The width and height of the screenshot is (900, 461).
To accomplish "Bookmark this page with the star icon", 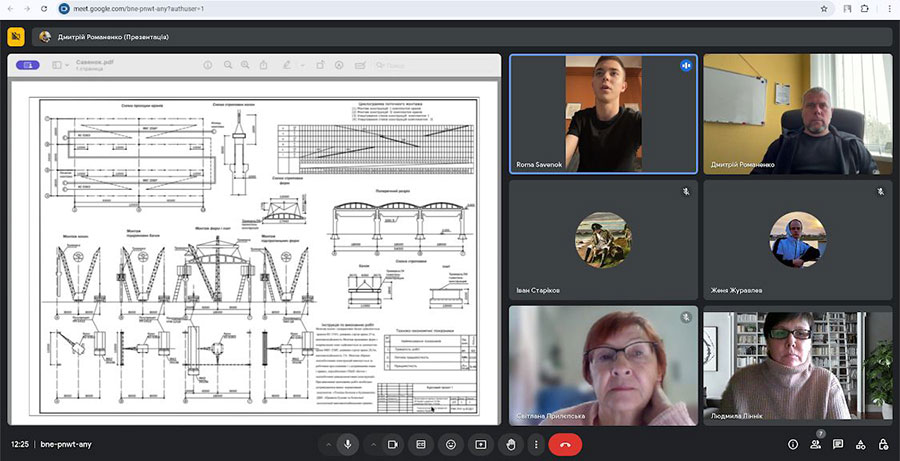I will tap(823, 8).
